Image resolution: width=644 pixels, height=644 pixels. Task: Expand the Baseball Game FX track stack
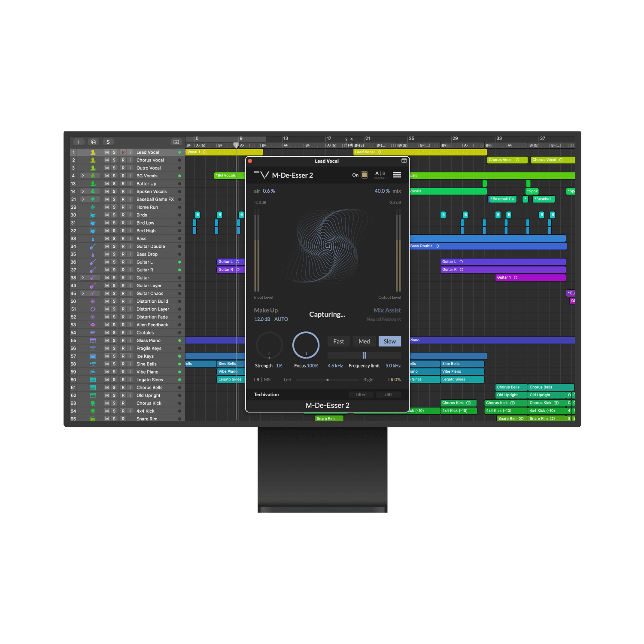click(x=83, y=199)
